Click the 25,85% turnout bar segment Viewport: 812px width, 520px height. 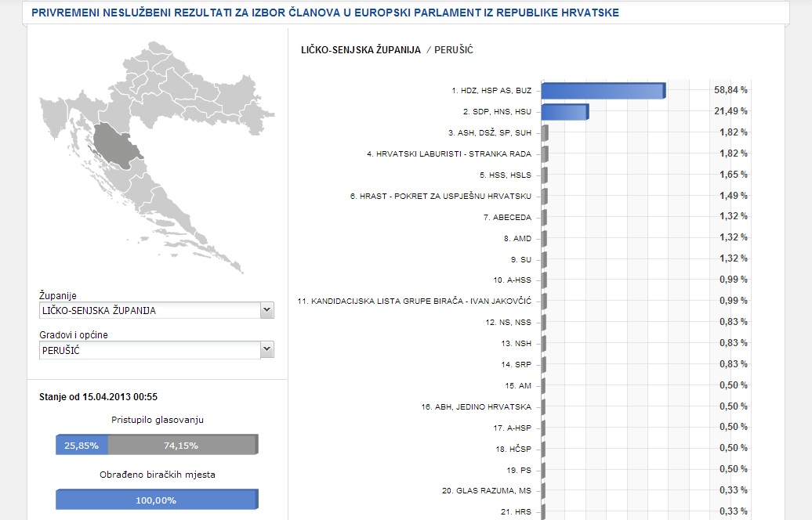(x=82, y=445)
